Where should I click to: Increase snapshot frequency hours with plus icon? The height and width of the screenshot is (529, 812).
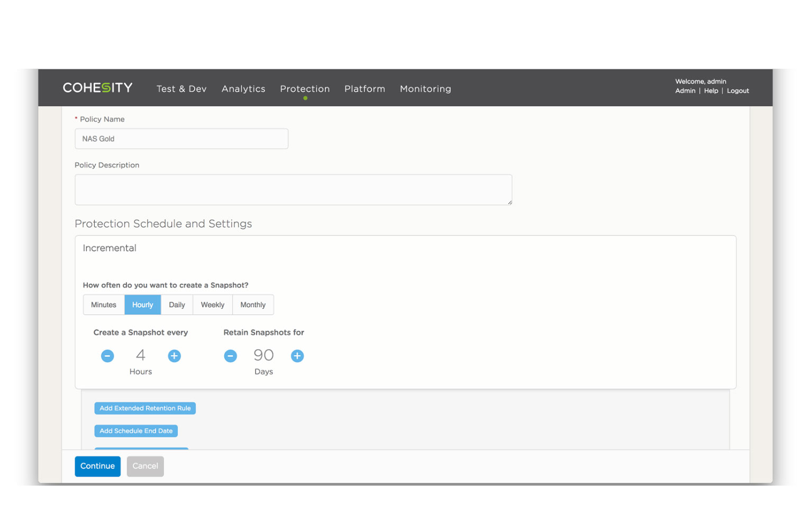pyautogui.click(x=174, y=356)
